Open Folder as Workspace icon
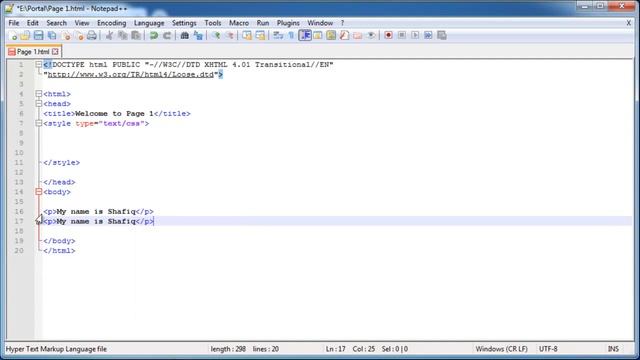This screenshot has height=360, width=640. pyautogui.click(x=358, y=36)
